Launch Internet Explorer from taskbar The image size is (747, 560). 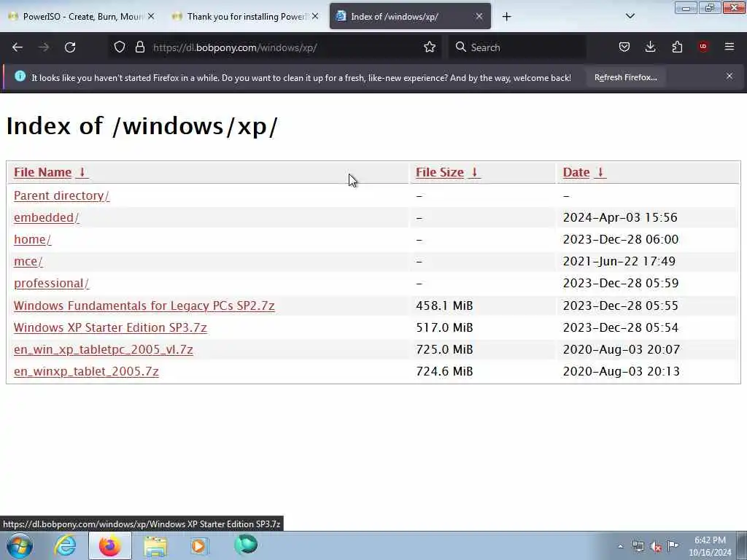pos(65,545)
